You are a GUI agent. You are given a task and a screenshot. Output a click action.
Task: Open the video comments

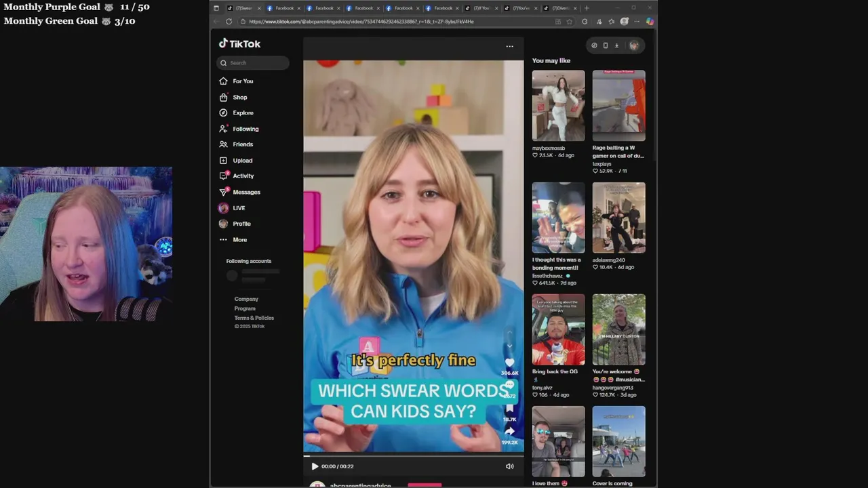509,385
